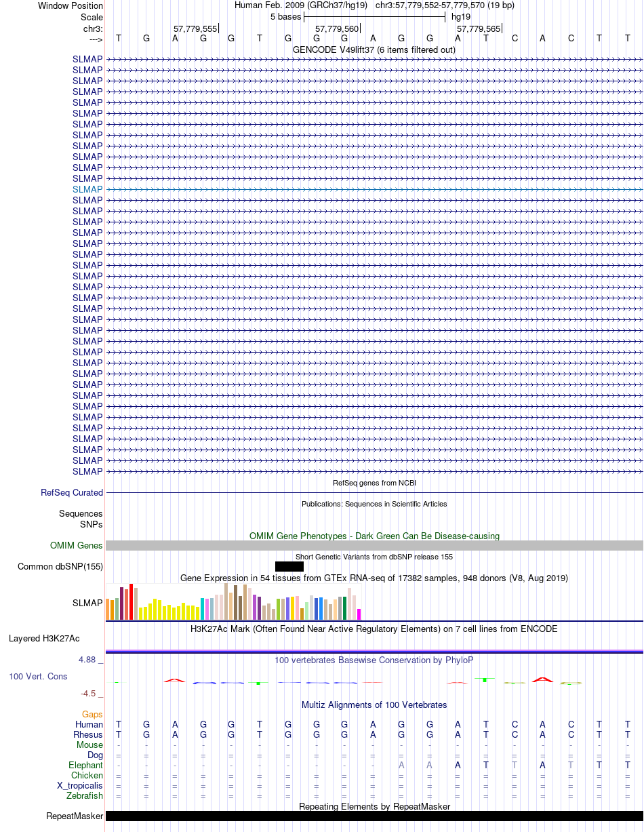Open Repeating Elements by RepeatMasker title
The image size is (644, 832).
coord(374,806)
